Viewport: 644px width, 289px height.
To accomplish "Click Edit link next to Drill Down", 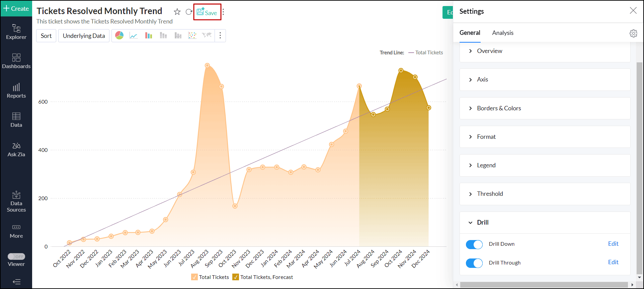I will (x=613, y=244).
